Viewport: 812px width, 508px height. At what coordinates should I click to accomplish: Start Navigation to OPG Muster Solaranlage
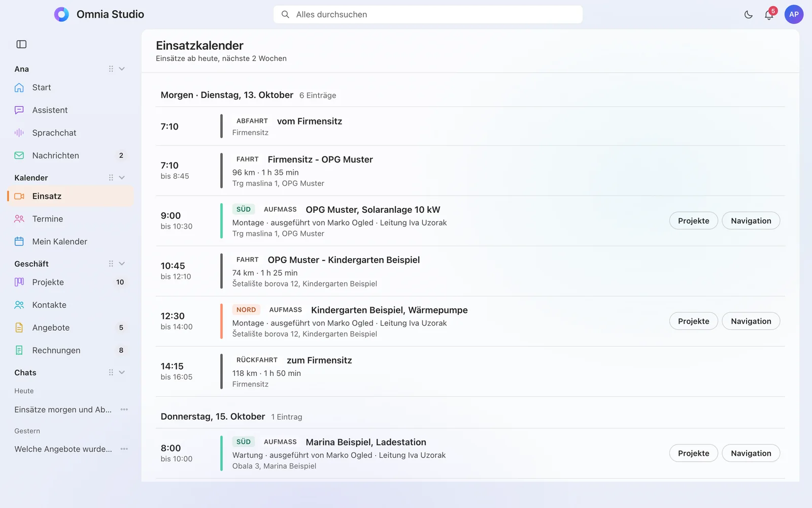coord(751,220)
